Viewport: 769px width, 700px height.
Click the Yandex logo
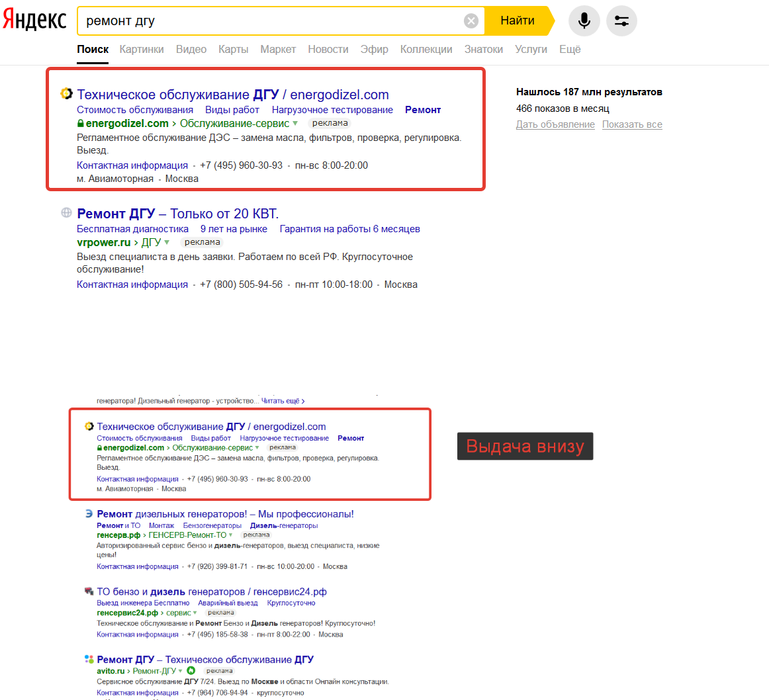[x=34, y=20]
